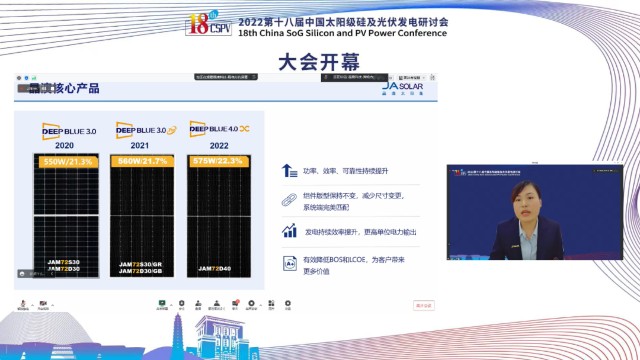640x360 pixels.
Task: Expand the arrow beside the record button
Action: 260,305
